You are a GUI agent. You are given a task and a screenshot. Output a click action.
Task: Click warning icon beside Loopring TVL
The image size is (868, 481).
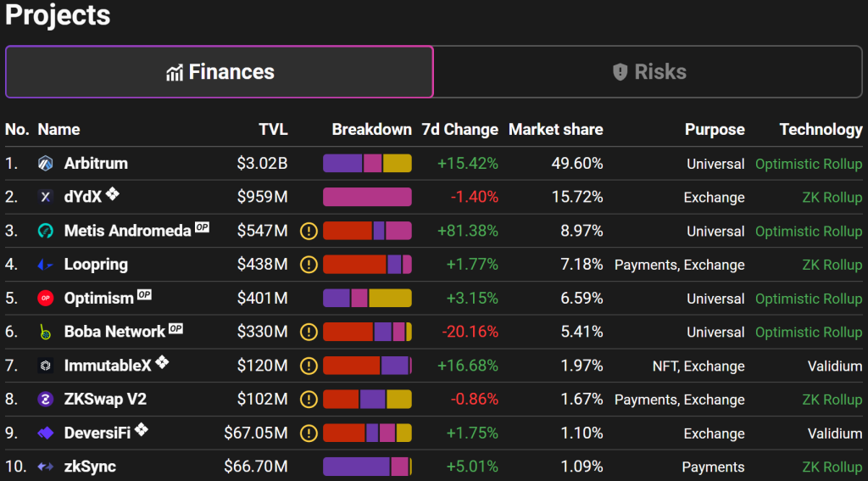309,265
